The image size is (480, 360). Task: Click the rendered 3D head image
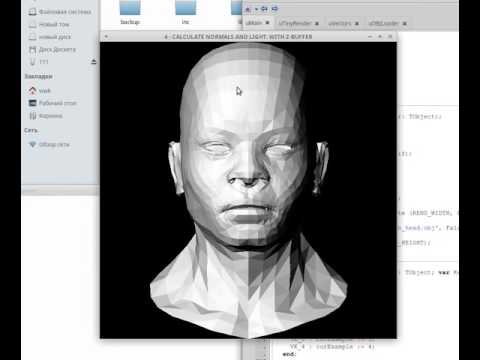pos(248,190)
